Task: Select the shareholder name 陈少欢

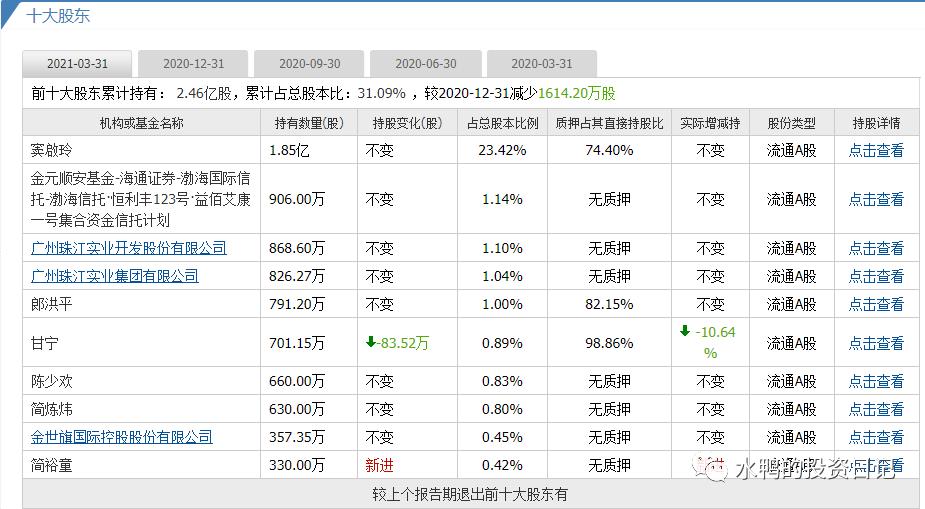Action: coord(51,381)
